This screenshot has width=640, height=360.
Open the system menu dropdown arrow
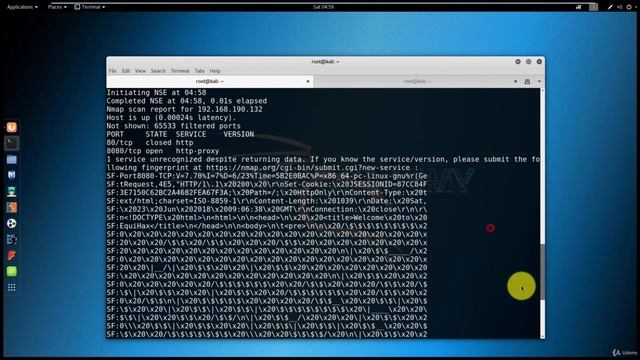coord(635,7)
